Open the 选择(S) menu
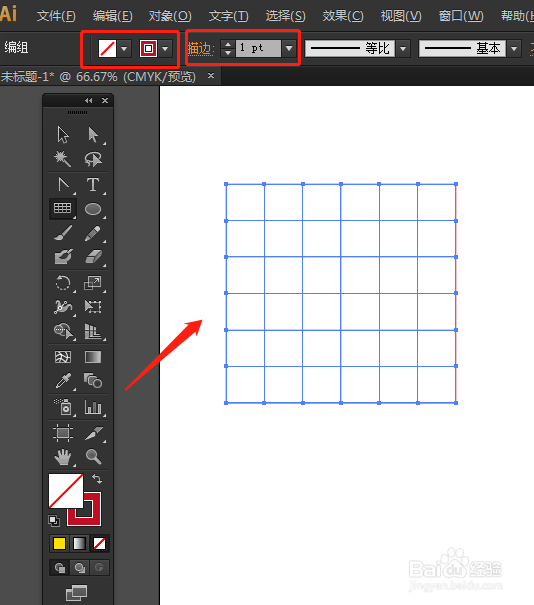This screenshot has height=605, width=534. pos(286,16)
